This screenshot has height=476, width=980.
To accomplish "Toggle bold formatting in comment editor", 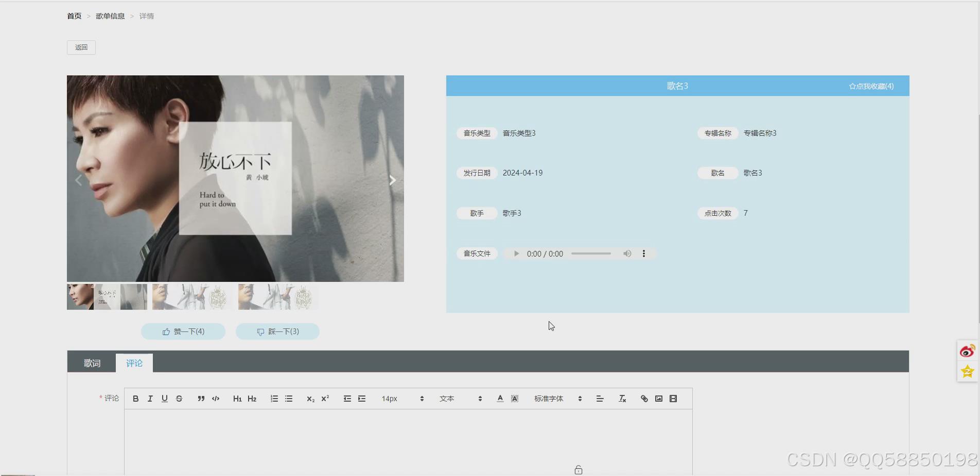I will tap(135, 399).
